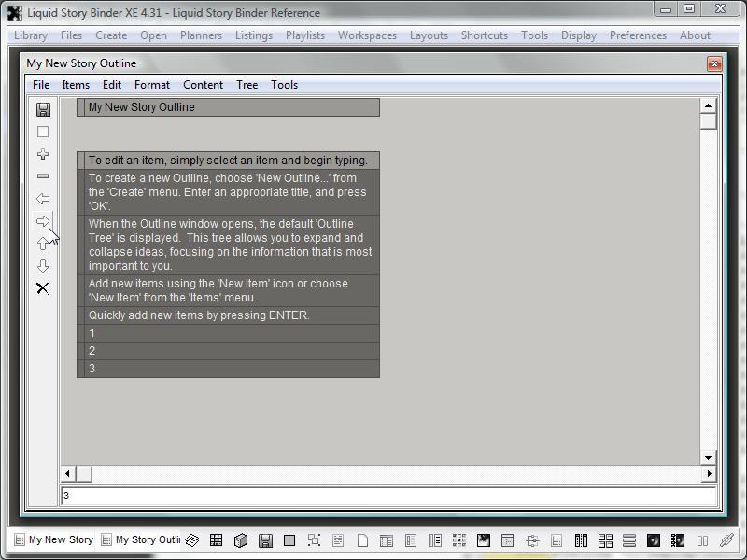Switch to 'My New Story' bottom tab

pos(53,539)
